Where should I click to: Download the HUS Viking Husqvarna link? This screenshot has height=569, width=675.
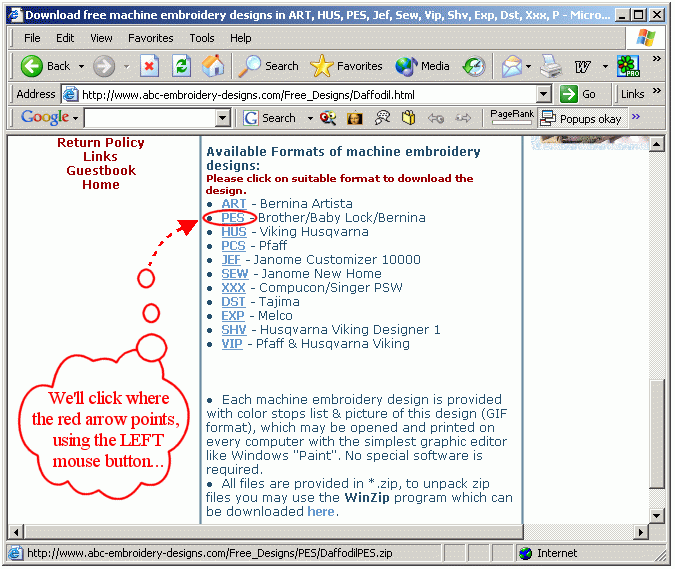234,232
